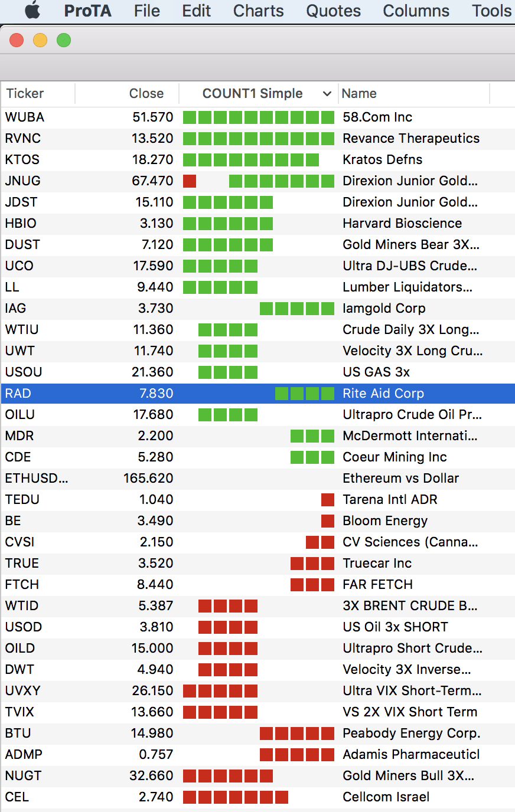Sort by the Name column header
The image size is (515, 812).
(x=359, y=93)
